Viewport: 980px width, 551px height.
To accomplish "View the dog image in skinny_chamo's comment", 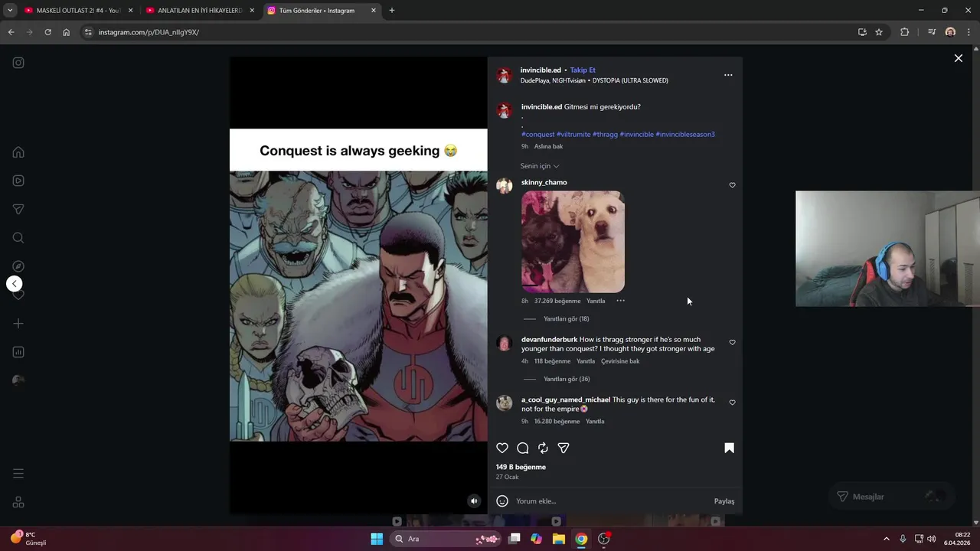I will coord(573,242).
